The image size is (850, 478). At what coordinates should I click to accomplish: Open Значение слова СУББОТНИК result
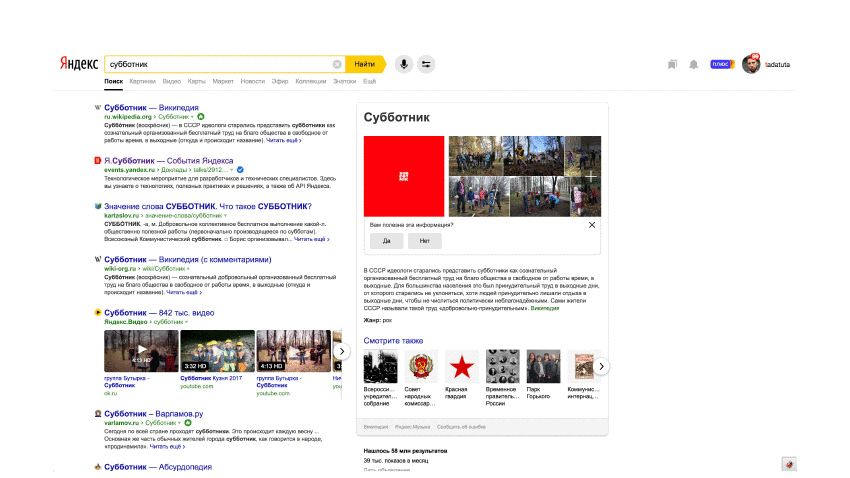208,206
